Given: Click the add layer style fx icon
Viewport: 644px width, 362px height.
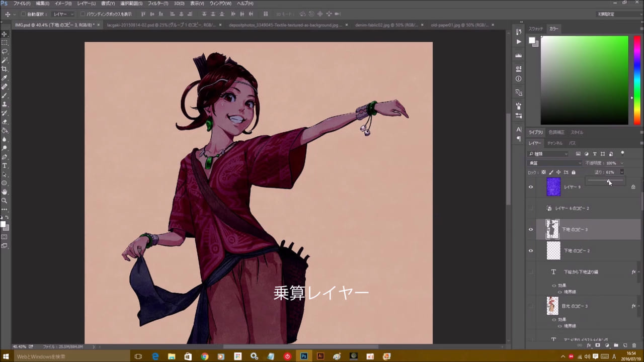Looking at the screenshot, I should tap(589, 345).
